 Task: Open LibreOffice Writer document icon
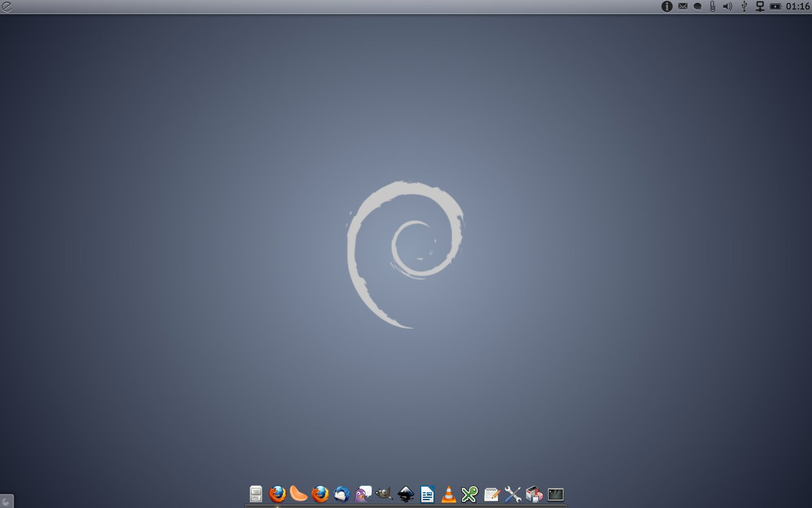pos(427,494)
